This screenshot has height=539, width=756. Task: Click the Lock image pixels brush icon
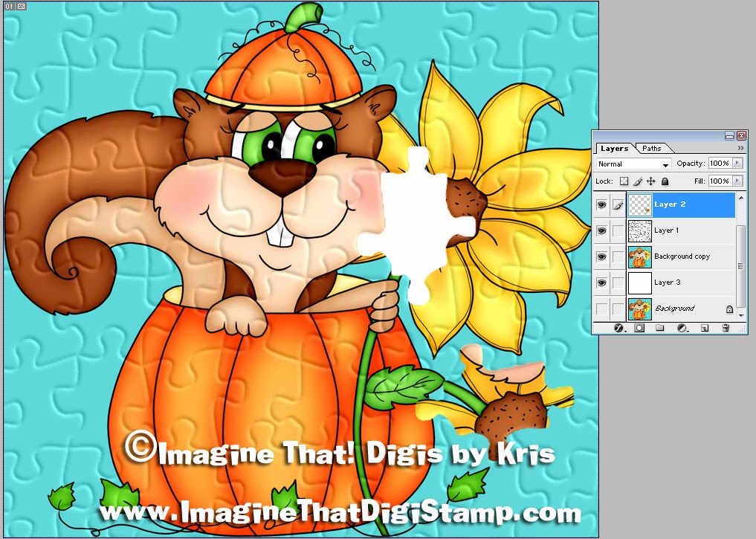pos(638,181)
